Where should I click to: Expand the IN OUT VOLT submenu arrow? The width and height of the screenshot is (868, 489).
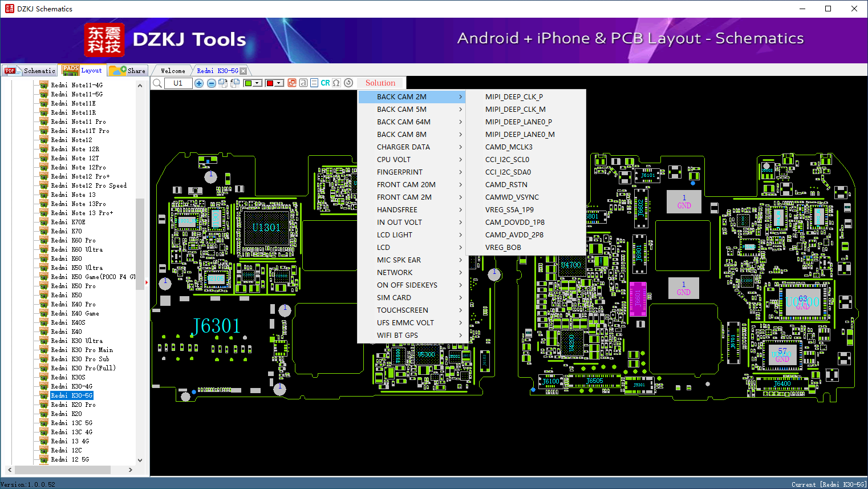[460, 223]
